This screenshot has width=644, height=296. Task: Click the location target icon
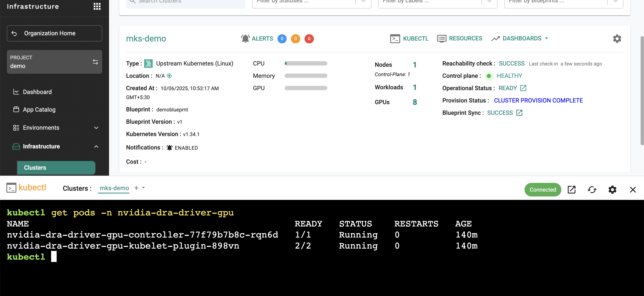coord(169,76)
